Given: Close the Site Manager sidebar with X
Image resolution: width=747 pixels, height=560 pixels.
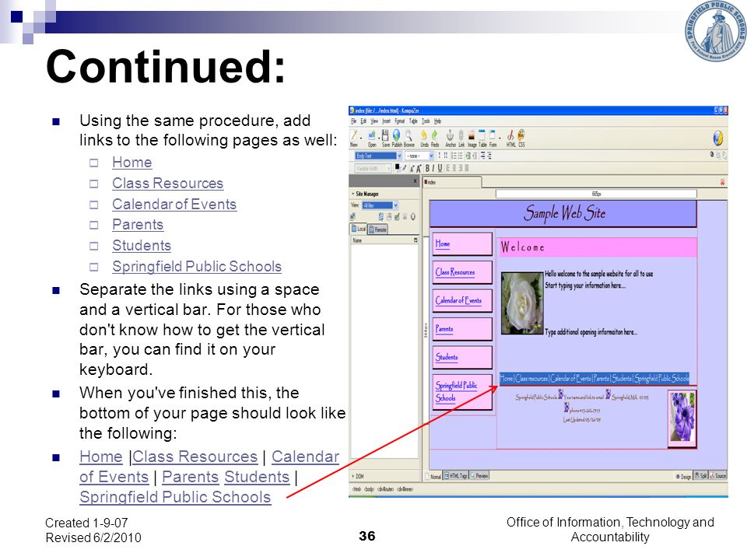Looking at the screenshot, I should 415,181.
